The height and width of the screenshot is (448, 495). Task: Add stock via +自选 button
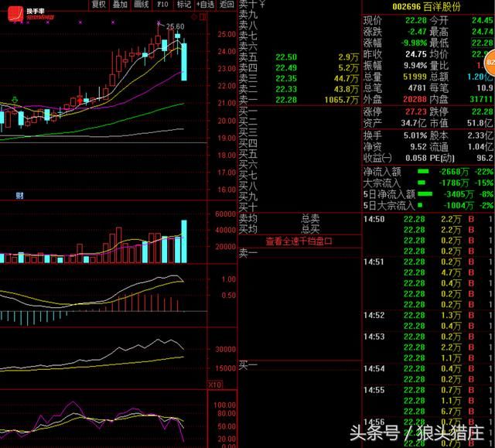point(205,5)
